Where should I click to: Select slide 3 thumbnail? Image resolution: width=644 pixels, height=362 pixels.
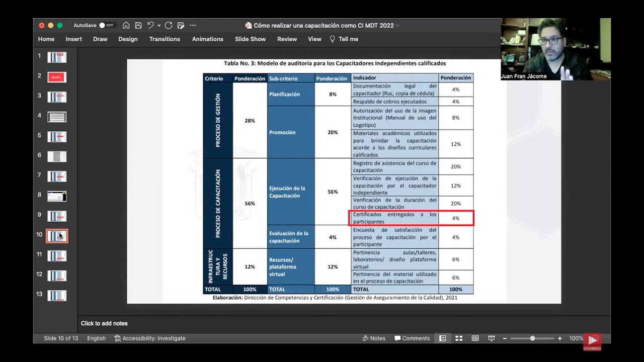(57, 97)
